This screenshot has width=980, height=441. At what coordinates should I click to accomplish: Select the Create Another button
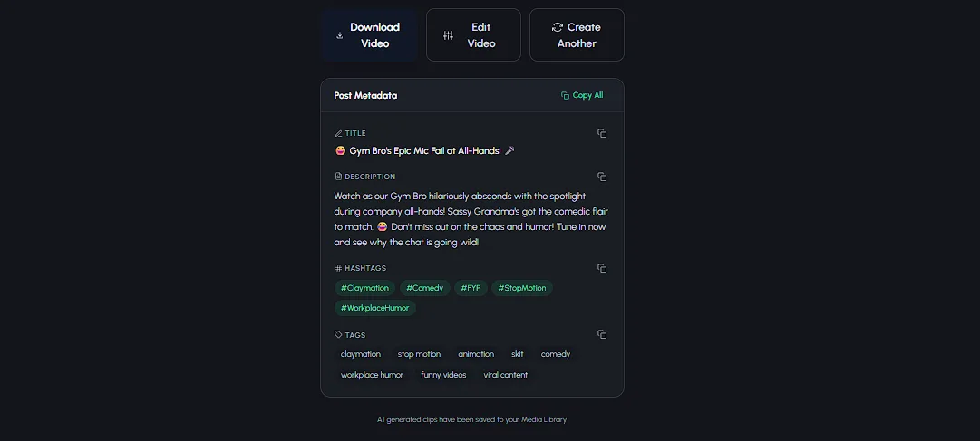click(x=577, y=35)
